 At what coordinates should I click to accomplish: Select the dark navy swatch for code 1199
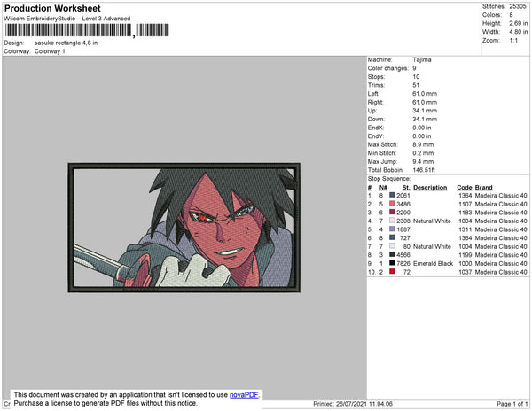[x=392, y=254]
